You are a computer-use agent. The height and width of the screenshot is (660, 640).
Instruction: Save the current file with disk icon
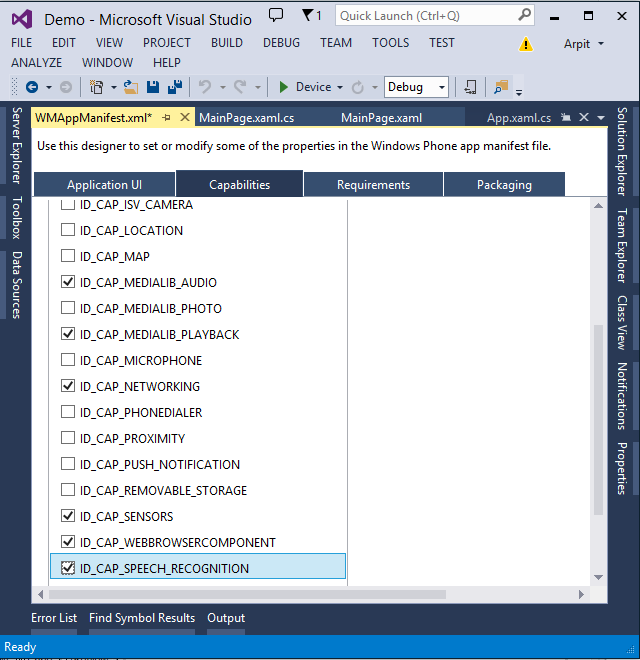coord(153,87)
